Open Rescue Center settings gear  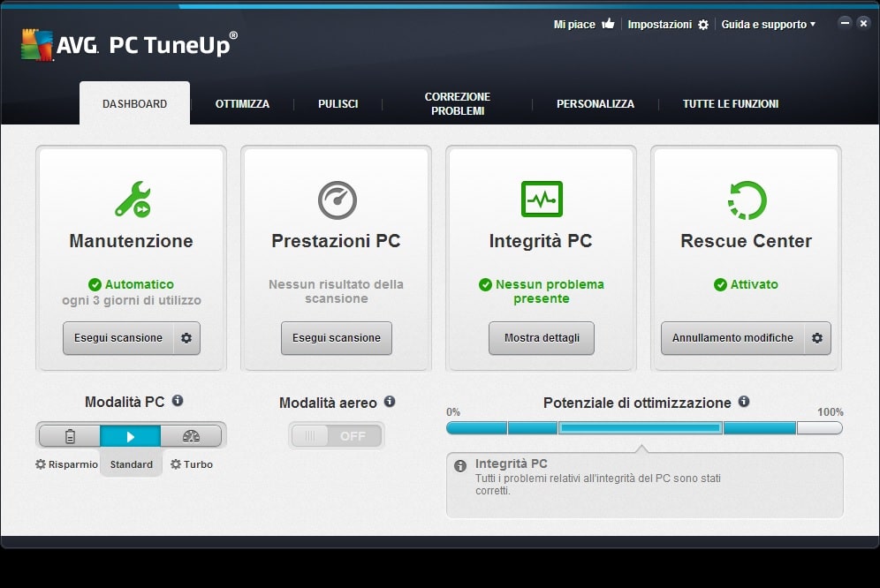click(817, 338)
